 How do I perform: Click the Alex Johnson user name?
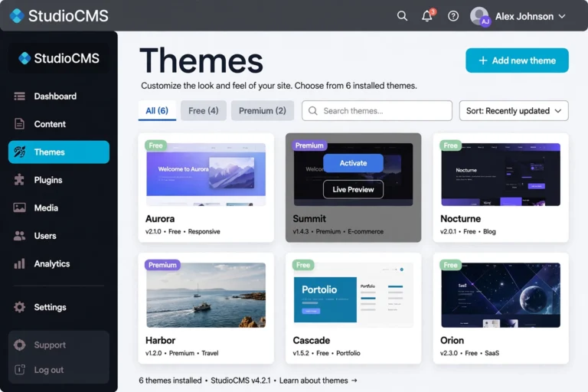524,17
